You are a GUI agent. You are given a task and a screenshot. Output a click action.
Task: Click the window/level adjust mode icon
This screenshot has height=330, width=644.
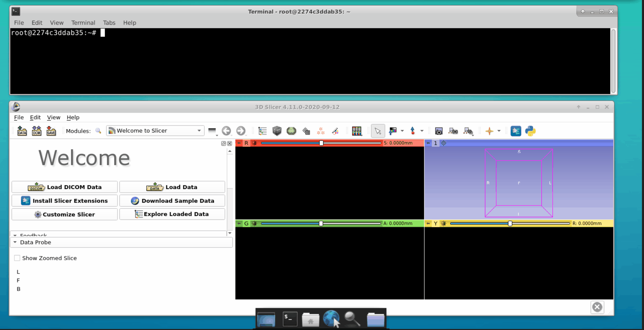pos(393,131)
